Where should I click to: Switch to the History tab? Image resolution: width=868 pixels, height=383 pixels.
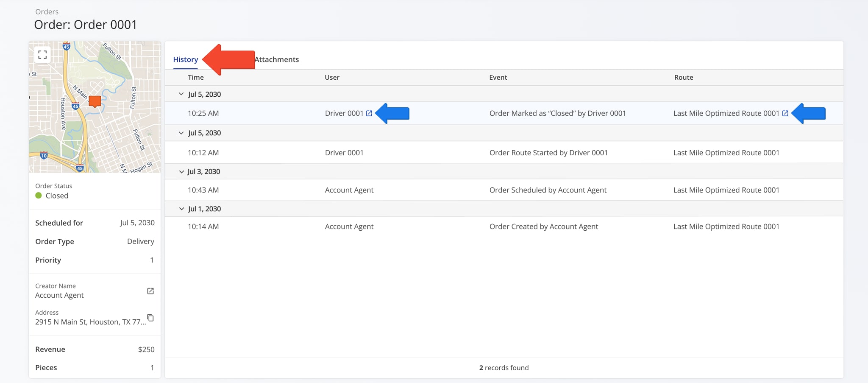pos(186,59)
